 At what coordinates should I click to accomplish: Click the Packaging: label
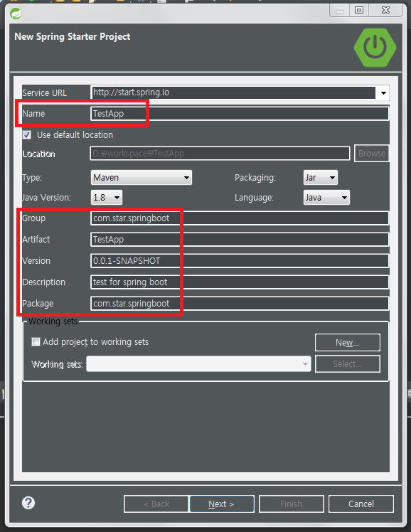click(255, 177)
